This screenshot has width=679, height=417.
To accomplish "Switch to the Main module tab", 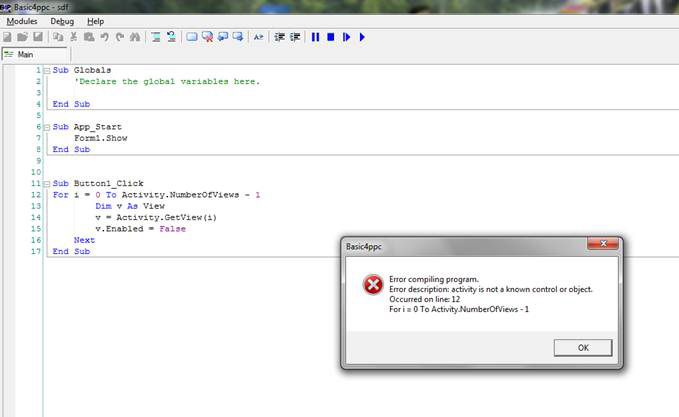I will point(35,55).
